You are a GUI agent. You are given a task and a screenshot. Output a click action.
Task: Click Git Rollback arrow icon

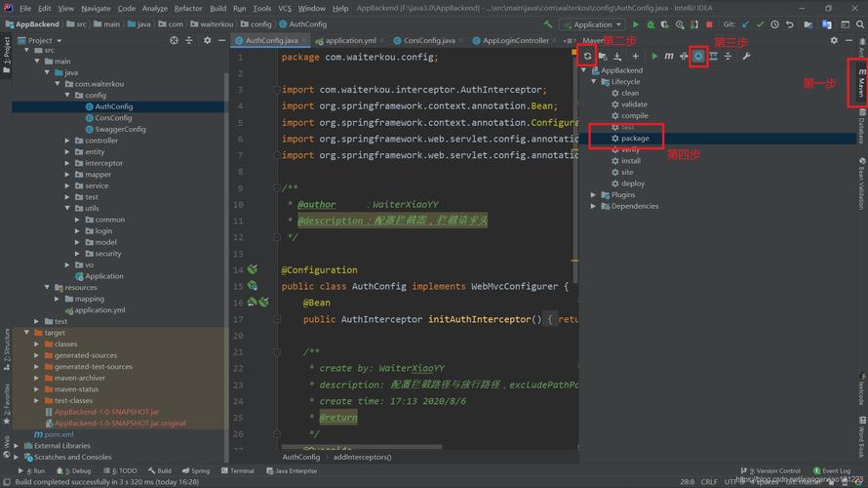tap(789, 24)
